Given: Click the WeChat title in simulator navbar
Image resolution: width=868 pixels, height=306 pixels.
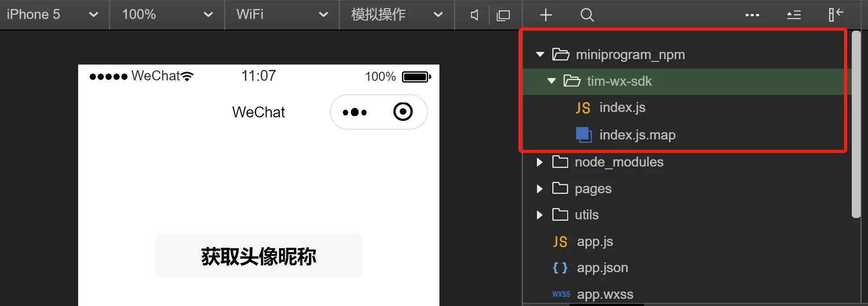Looking at the screenshot, I should point(258,112).
